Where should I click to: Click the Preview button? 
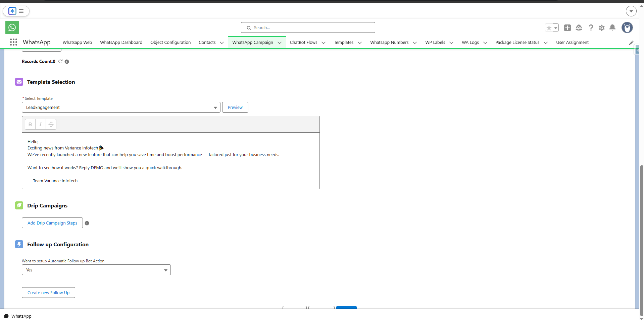coord(235,107)
